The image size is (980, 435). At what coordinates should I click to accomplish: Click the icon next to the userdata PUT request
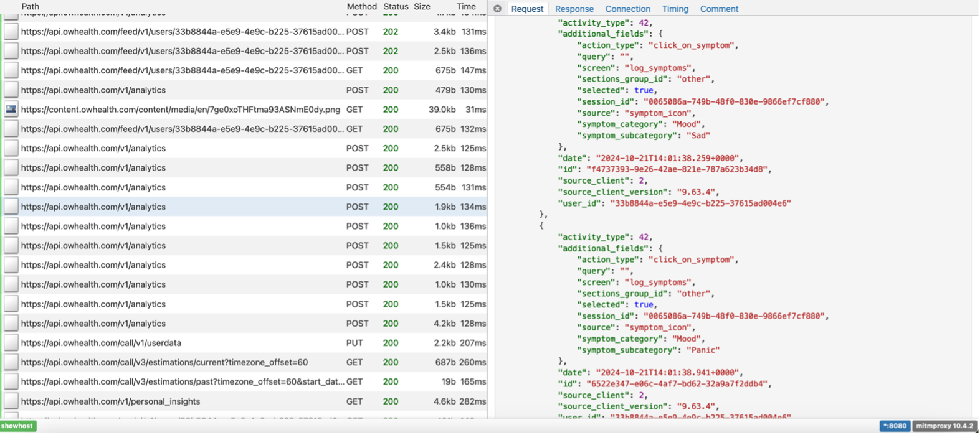coord(11,343)
